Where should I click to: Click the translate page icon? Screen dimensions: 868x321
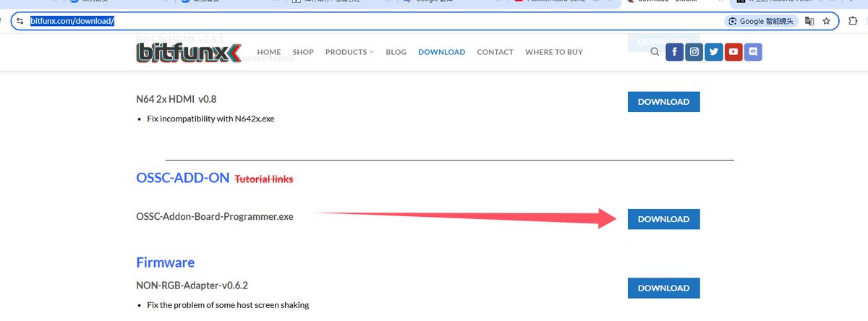pyautogui.click(x=809, y=21)
